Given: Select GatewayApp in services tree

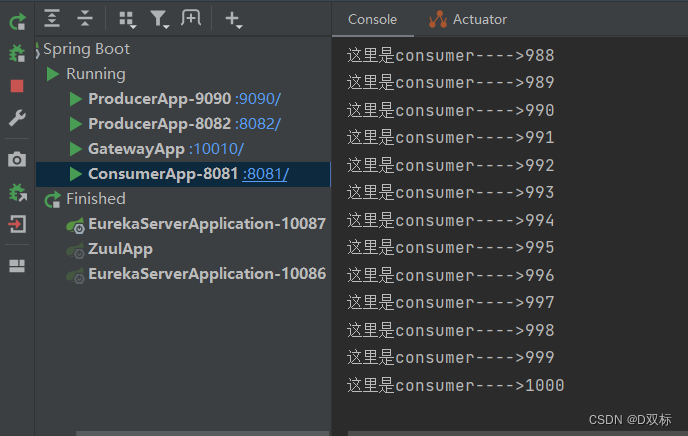Looking at the screenshot, I should tap(136, 149).
